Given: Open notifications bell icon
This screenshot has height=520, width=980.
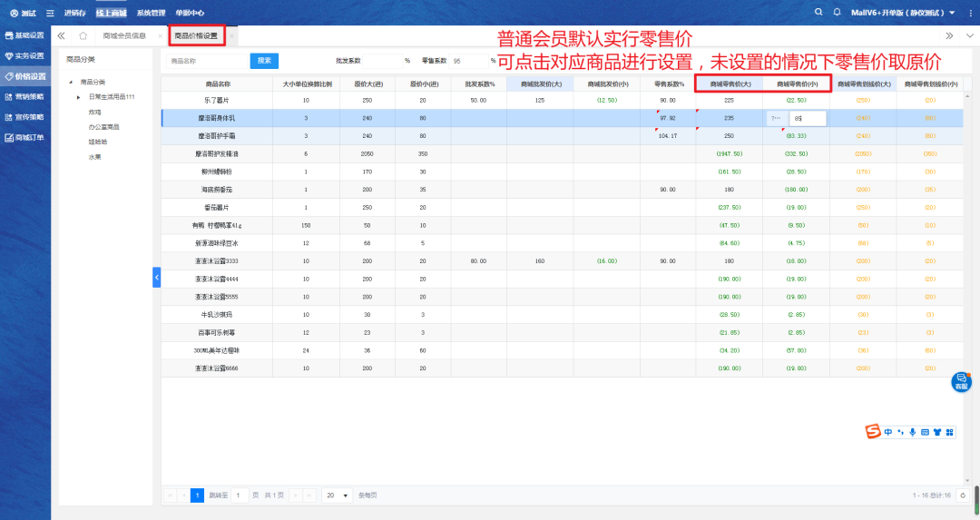Looking at the screenshot, I should click(x=837, y=13).
